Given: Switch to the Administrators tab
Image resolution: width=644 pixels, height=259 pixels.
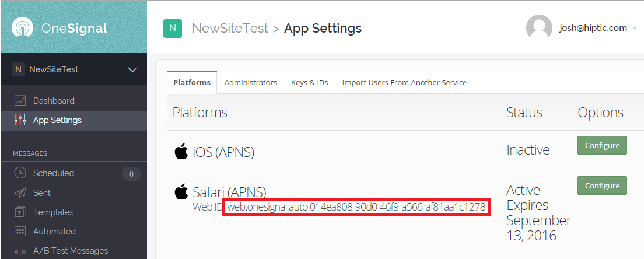Looking at the screenshot, I should click(250, 83).
